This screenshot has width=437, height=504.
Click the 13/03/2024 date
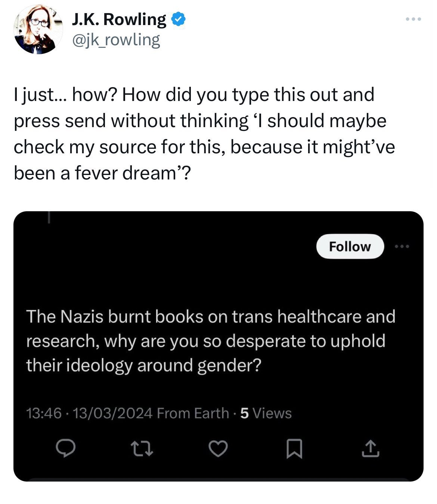pos(112,414)
